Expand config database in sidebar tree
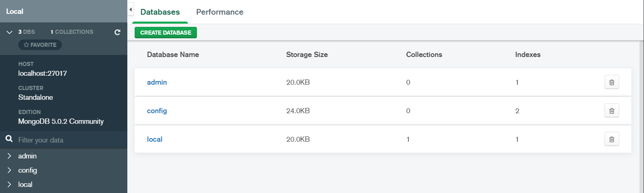 pos(9,170)
